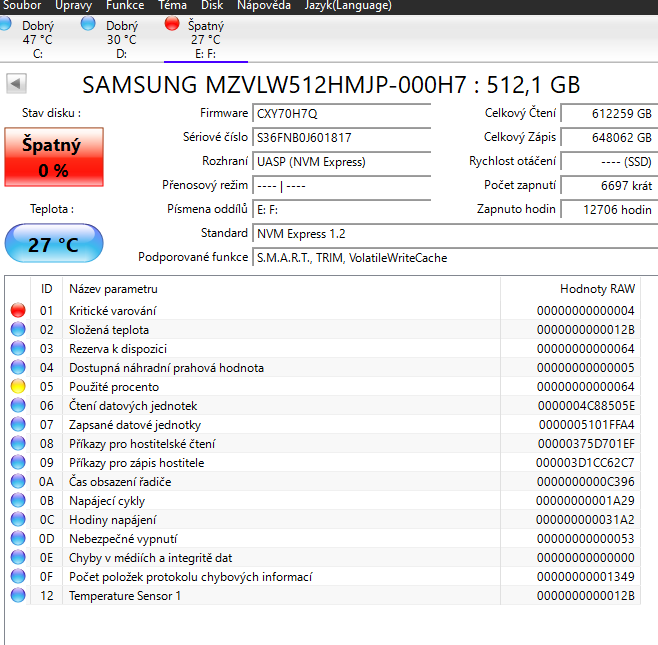Open the Jazyk(Language) menu
The height and width of the screenshot is (645, 658).
pyautogui.click(x=348, y=5)
